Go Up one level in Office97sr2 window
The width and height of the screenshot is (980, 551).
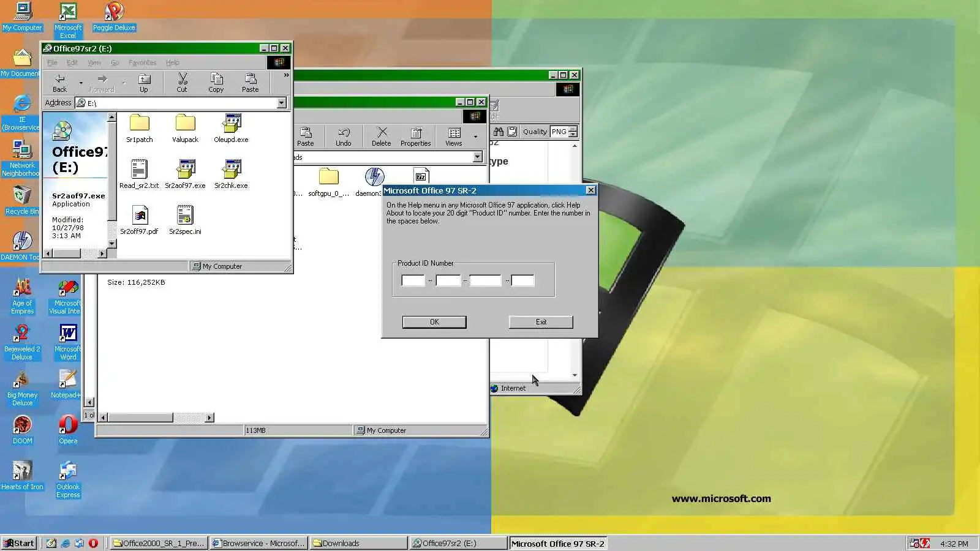pos(143,83)
